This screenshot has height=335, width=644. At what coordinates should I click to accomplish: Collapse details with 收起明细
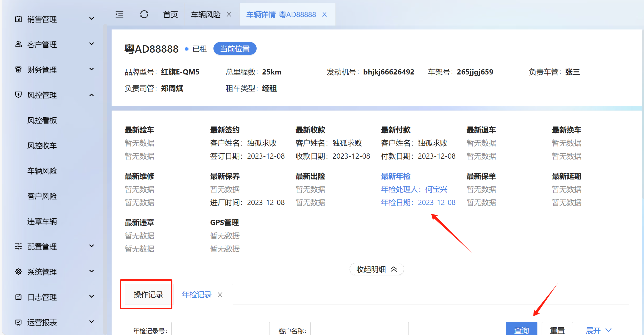pos(376,269)
